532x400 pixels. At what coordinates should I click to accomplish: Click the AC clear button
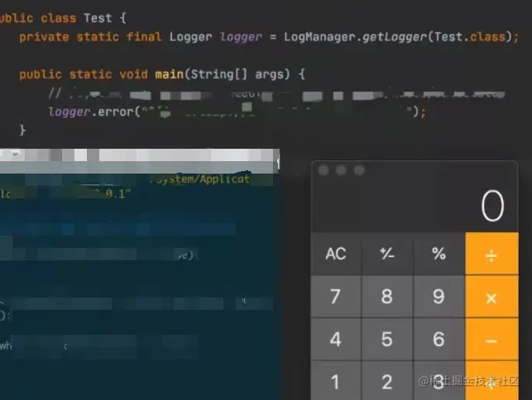click(x=336, y=254)
